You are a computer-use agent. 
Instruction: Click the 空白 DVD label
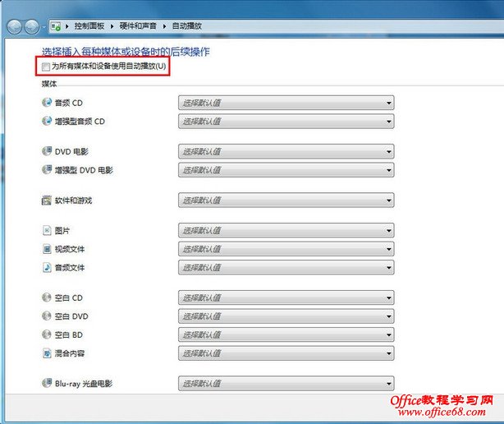71,316
